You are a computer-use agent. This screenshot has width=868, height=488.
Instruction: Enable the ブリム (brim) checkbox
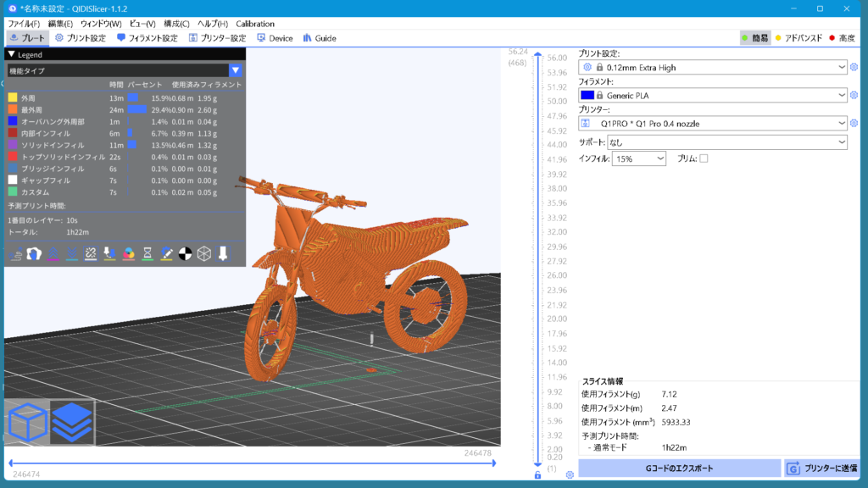tap(704, 158)
